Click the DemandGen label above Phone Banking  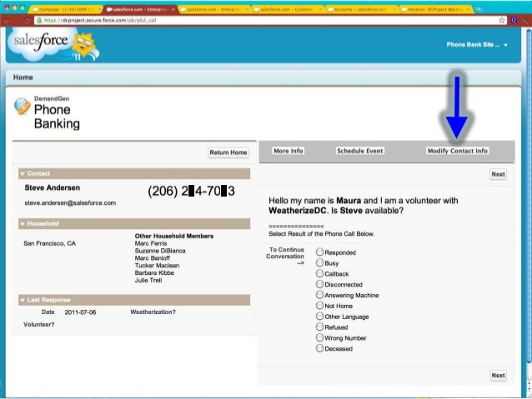[x=52, y=98]
